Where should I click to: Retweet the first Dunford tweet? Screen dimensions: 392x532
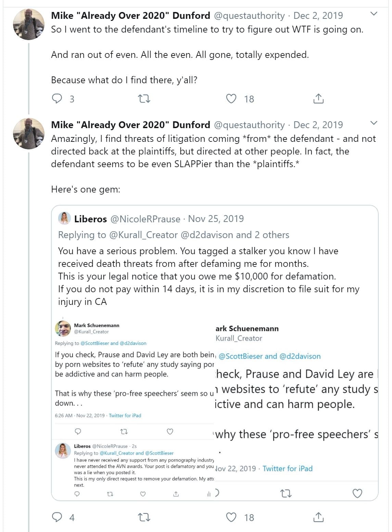pyautogui.click(x=144, y=99)
